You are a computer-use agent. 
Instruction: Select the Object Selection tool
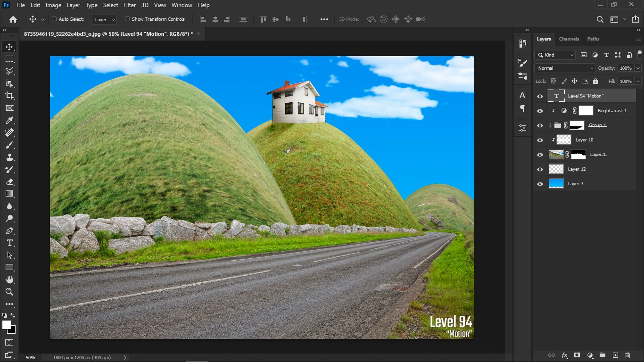click(x=9, y=83)
